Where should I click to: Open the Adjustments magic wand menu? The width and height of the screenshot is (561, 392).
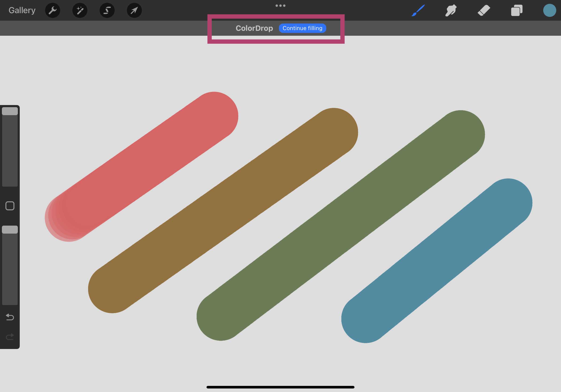pyautogui.click(x=80, y=10)
